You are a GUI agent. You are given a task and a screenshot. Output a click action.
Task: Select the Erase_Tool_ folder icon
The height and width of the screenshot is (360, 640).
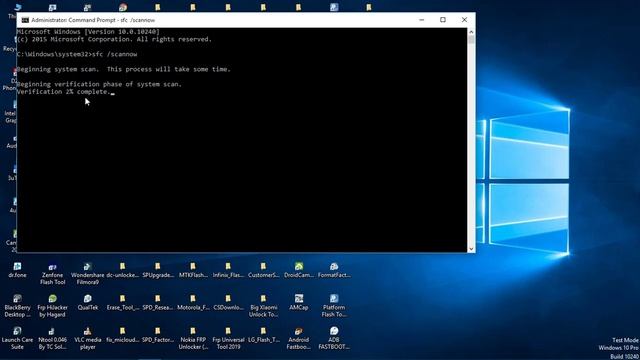tap(122, 302)
